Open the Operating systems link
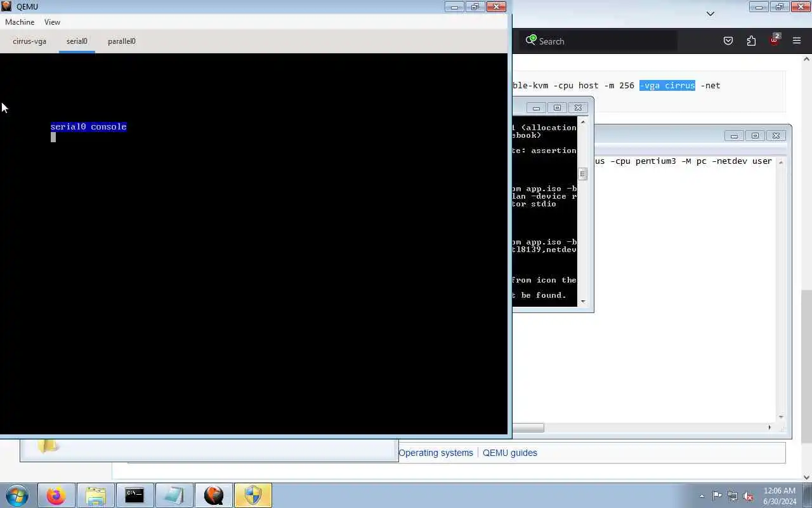The width and height of the screenshot is (812, 508). point(436,453)
